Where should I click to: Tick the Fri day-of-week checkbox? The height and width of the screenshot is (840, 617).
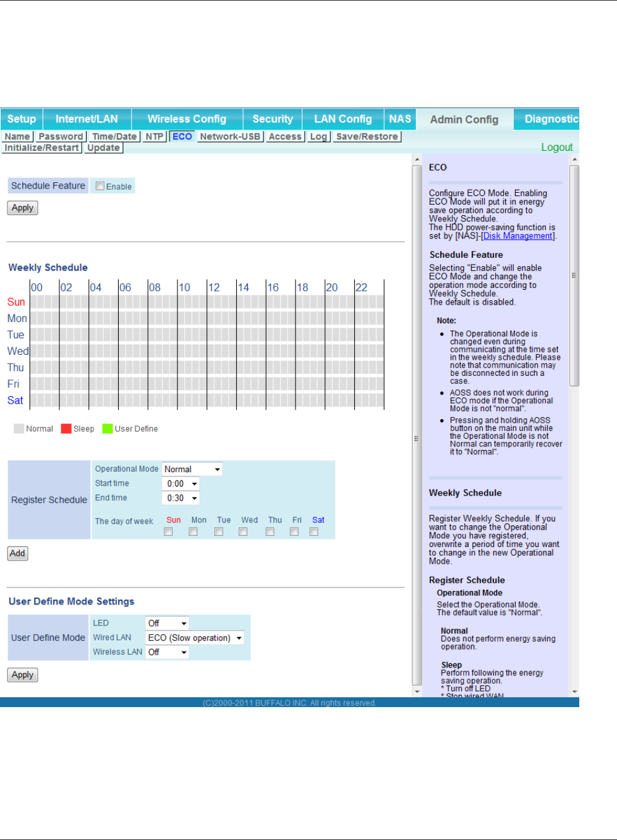pyautogui.click(x=294, y=532)
